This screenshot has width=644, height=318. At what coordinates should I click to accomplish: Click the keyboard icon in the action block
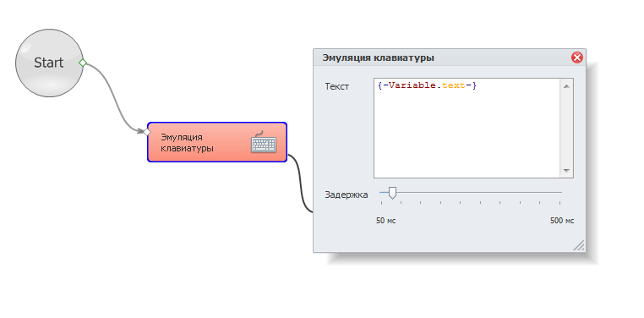click(264, 142)
